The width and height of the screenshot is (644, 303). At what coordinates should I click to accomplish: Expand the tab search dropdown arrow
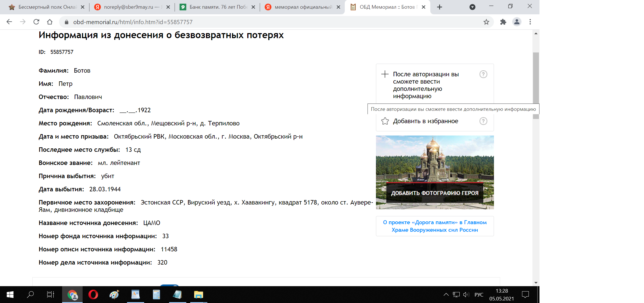tap(472, 7)
